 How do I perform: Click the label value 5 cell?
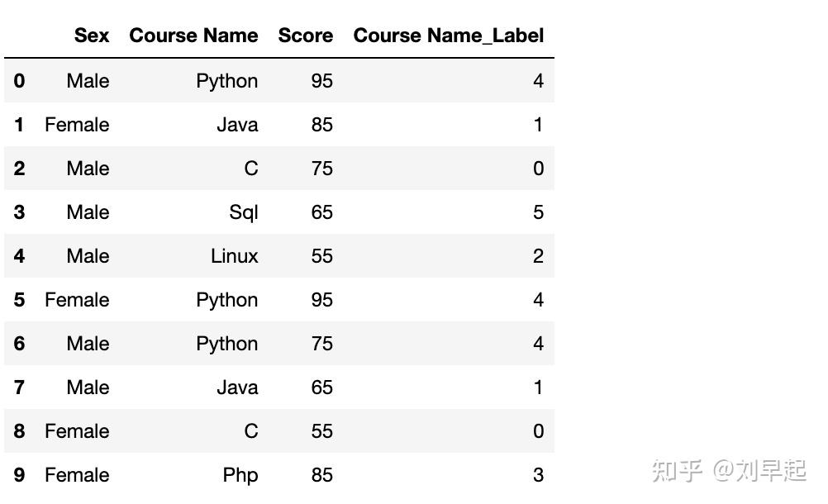pyautogui.click(x=538, y=212)
